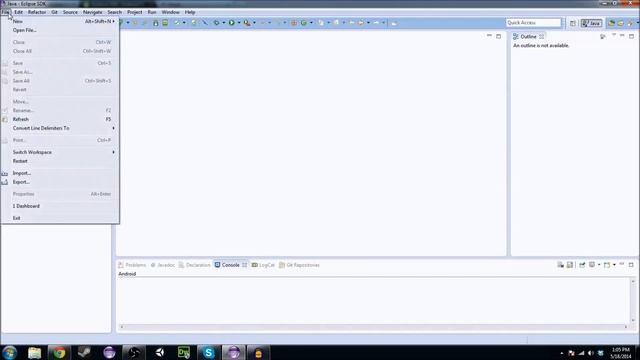
Task: Minimize the Outline panel
Action: (622, 36)
